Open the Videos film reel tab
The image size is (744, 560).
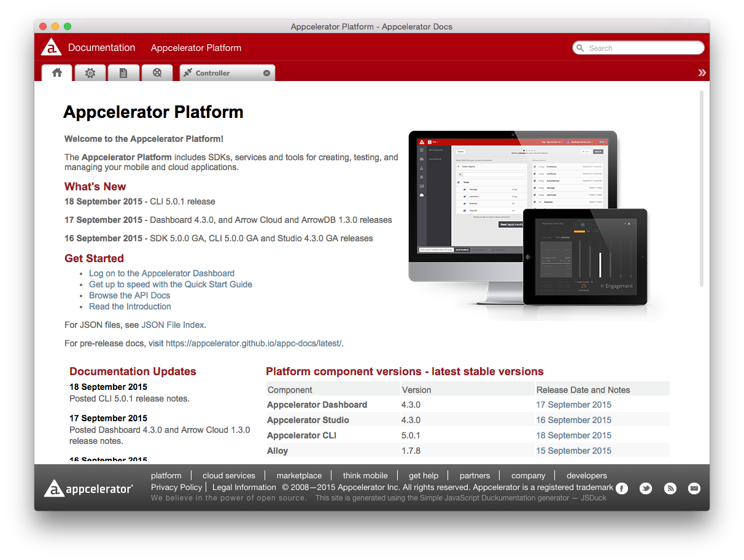pyautogui.click(x=157, y=72)
